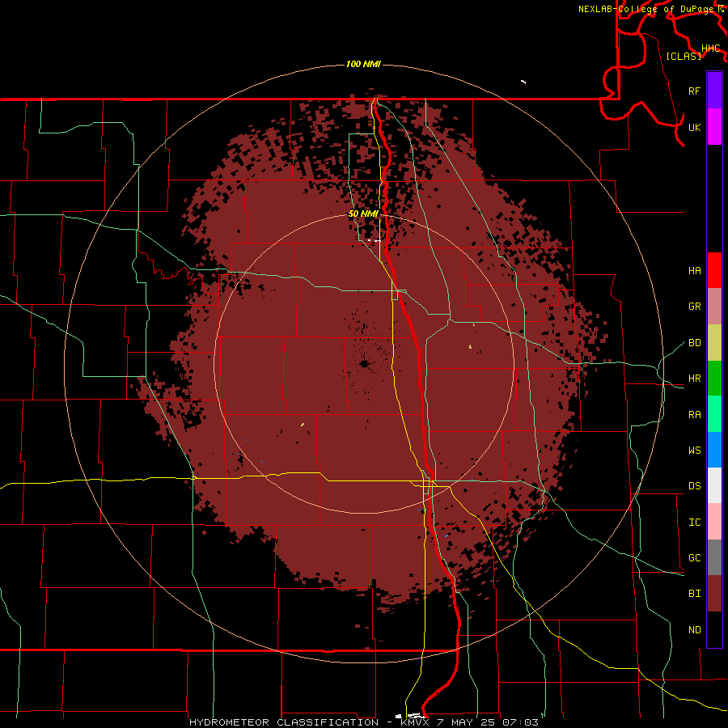Image resolution: width=728 pixels, height=728 pixels.
Task: Click the ND black legend swatch
Action: (x=714, y=629)
